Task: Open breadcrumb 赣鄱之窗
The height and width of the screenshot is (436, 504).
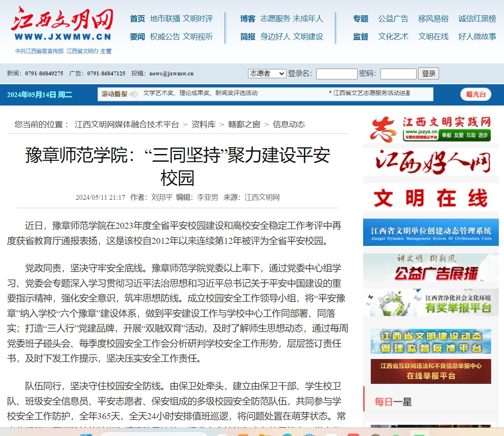Action: click(244, 124)
